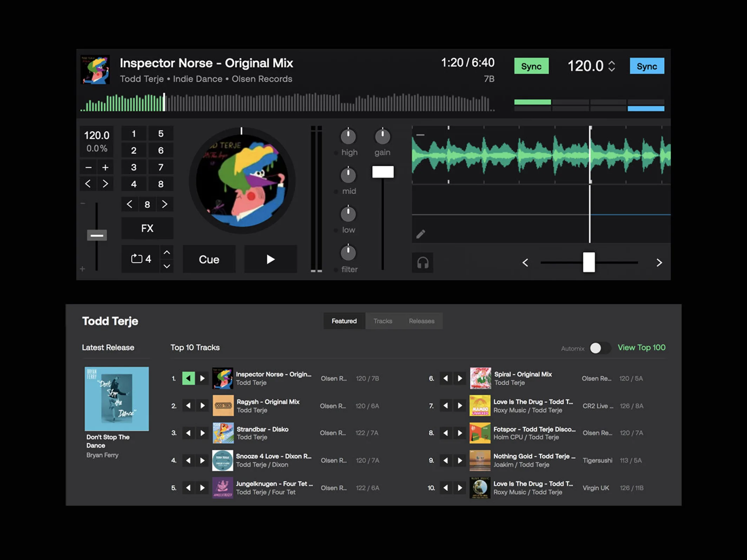Click the left chevron beside the beat jump 8
Screen dimensions: 747x560
click(x=129, y=204)
